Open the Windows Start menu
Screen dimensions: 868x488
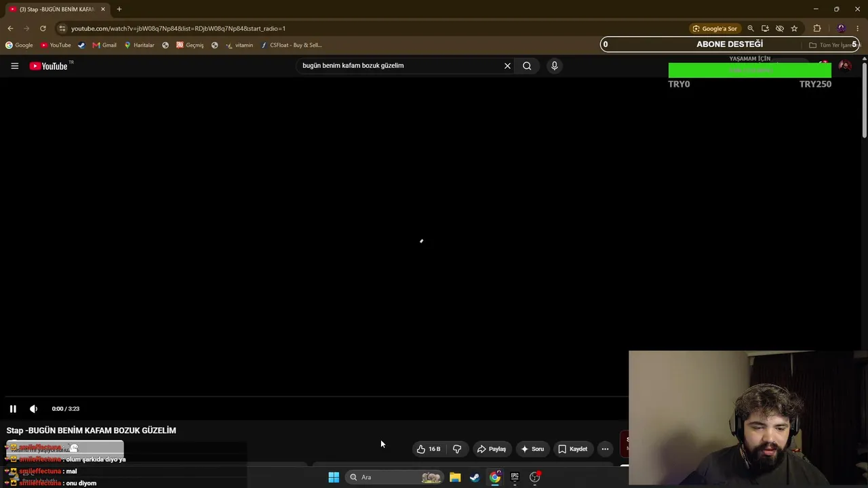334,477
